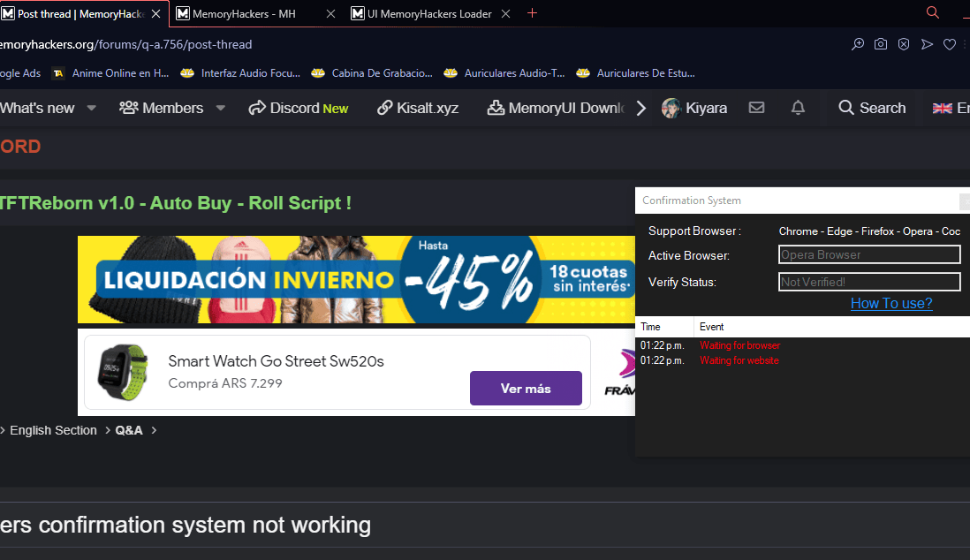Switch to the Post thread MemoryHackers tab
This screenshot has height=560, width=970.
click(80, 13)
